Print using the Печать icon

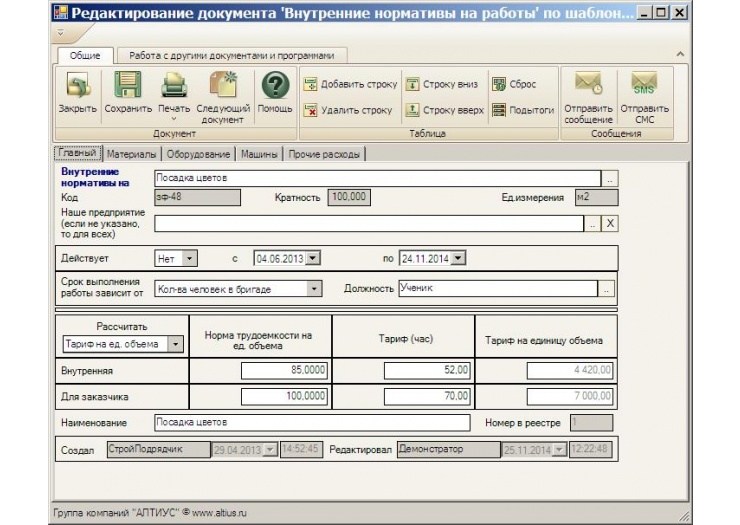(x=174, y=85)
